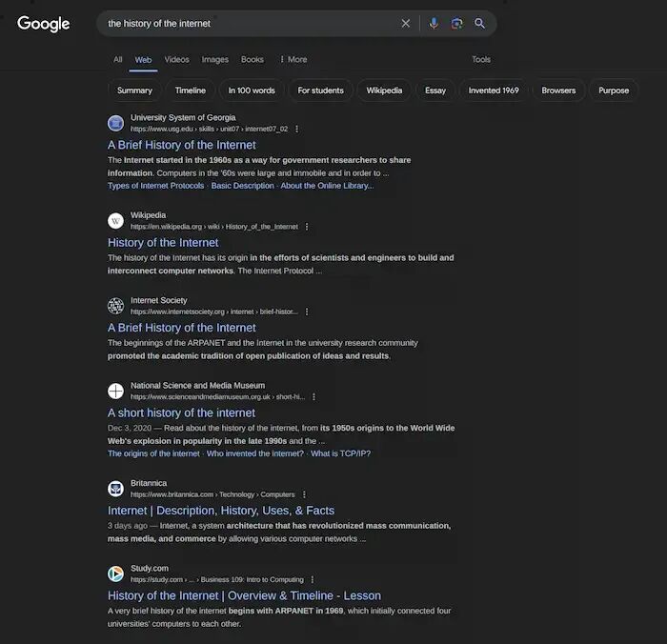Select the In 100 words chip
Image resolution: width=667 pixels, height=644 pixels.
252,91
